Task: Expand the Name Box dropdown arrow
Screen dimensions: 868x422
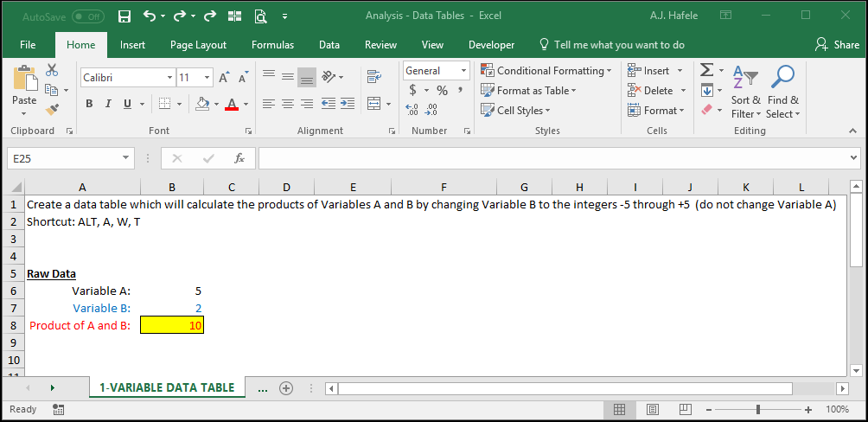Action: 125,158
